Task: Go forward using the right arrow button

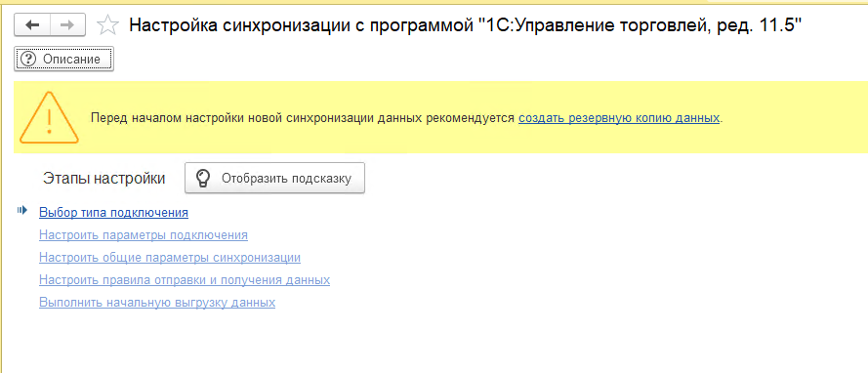Action: [x=67, y=25]
